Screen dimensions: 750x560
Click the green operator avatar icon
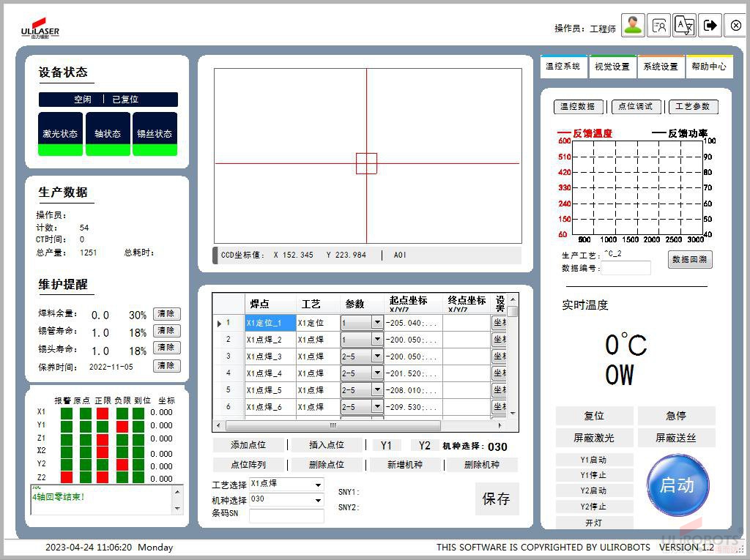point(633,26)
